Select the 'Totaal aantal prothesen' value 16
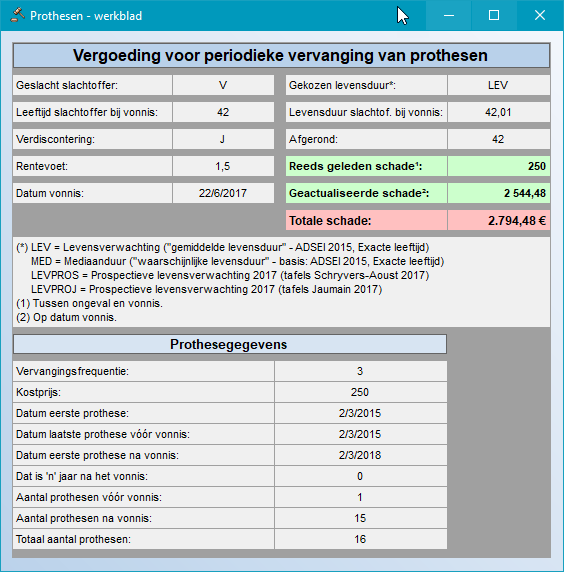 pyautogui.click(x=360, y=539)
